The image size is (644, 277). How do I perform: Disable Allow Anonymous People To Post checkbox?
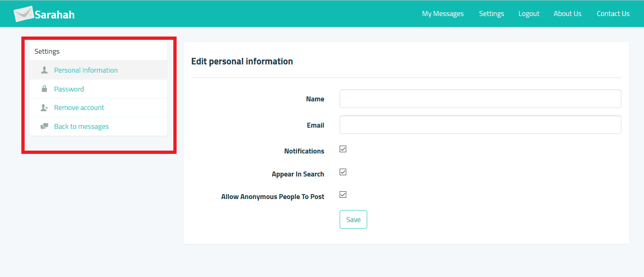(x=343, y=195)
